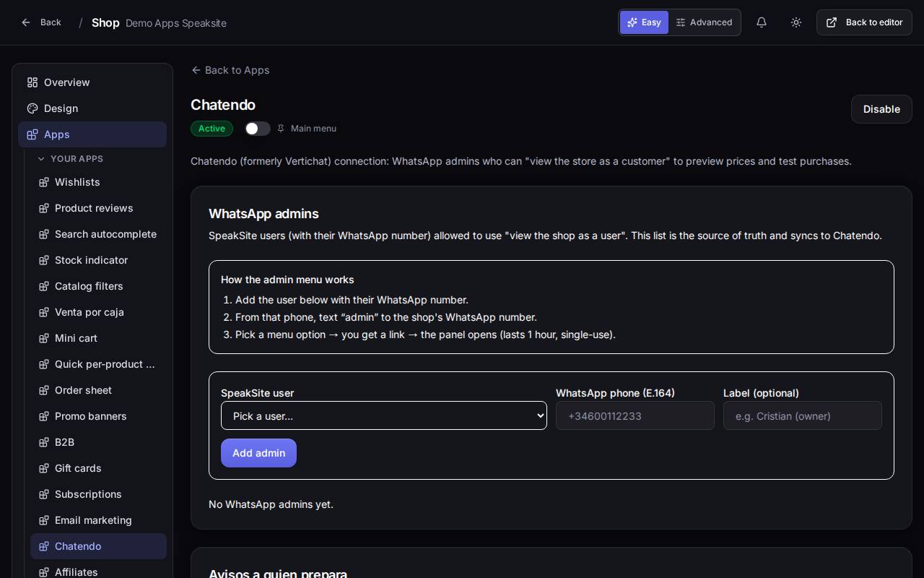Focus the WhatsApp phone input field
Image resolution: width=924 pixels, height=578 pixels.
[635, 415]
